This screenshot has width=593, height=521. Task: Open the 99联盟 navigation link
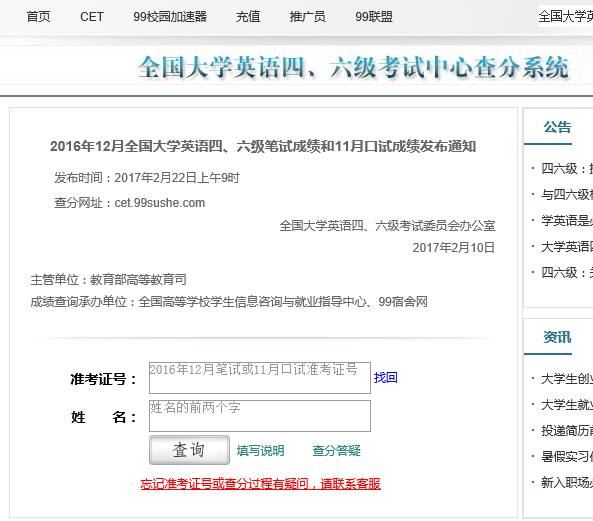[x=374, y=17]
